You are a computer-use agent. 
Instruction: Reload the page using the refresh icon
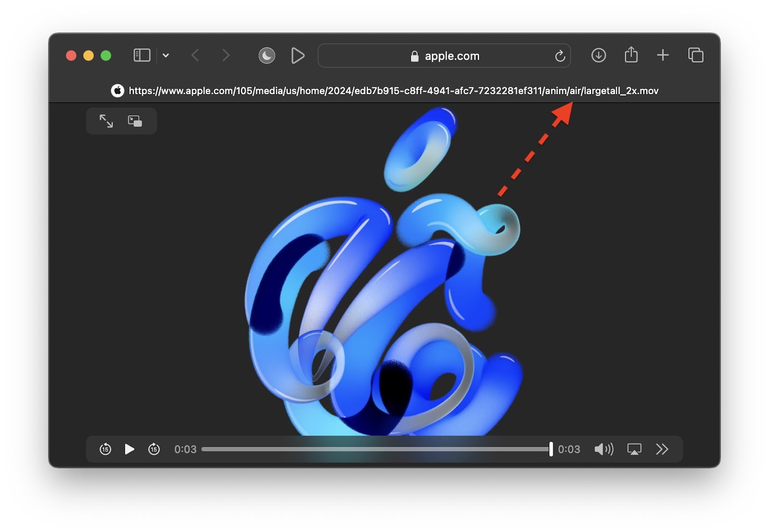coord(560,56)
